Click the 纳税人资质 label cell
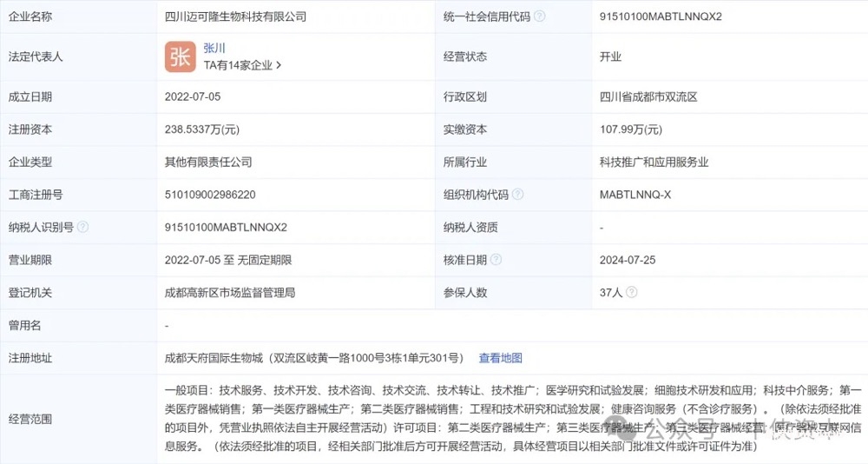 click(514, 228)
